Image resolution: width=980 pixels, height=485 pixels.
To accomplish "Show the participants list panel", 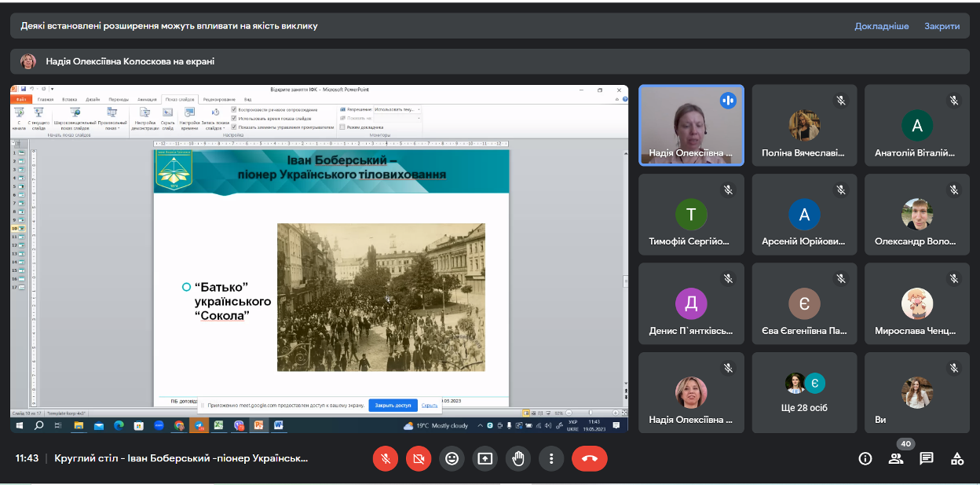I will pos(896,459).
